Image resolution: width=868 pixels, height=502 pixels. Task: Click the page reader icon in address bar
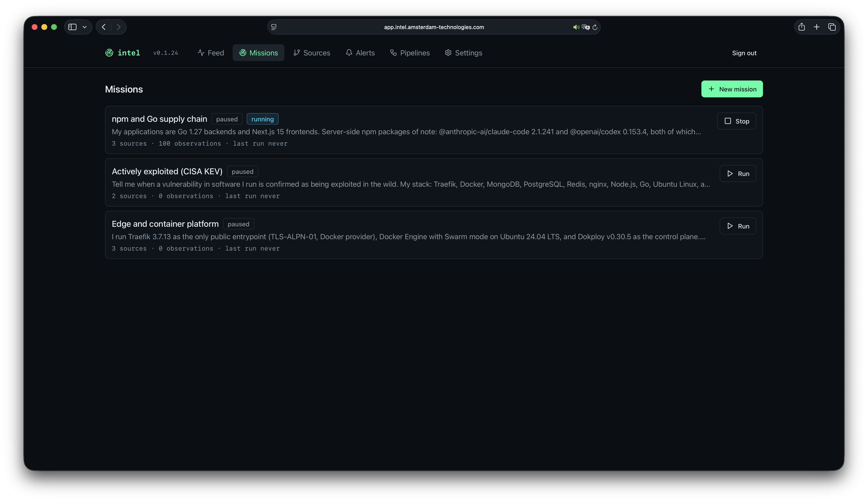(274, 27)
